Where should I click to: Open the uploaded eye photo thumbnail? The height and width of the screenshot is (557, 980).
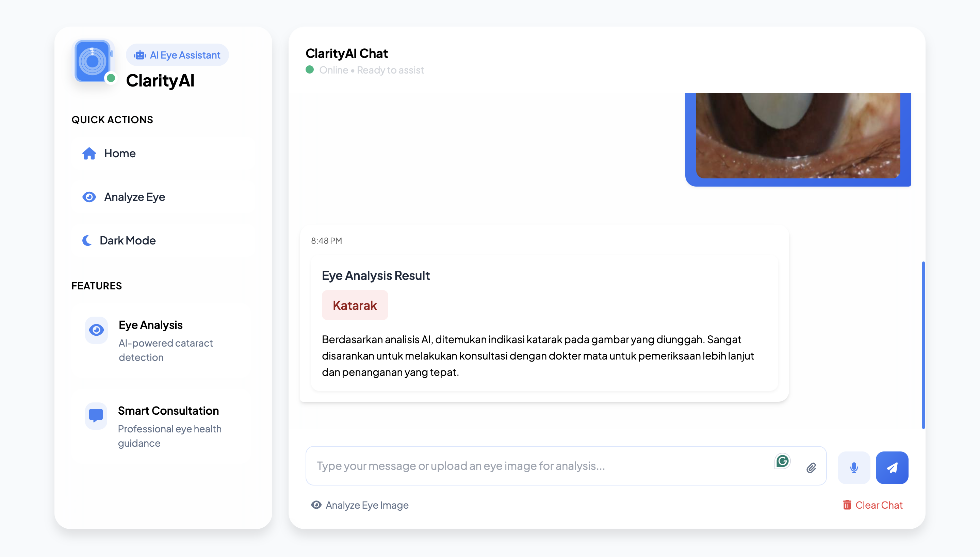tap(798, 136)
